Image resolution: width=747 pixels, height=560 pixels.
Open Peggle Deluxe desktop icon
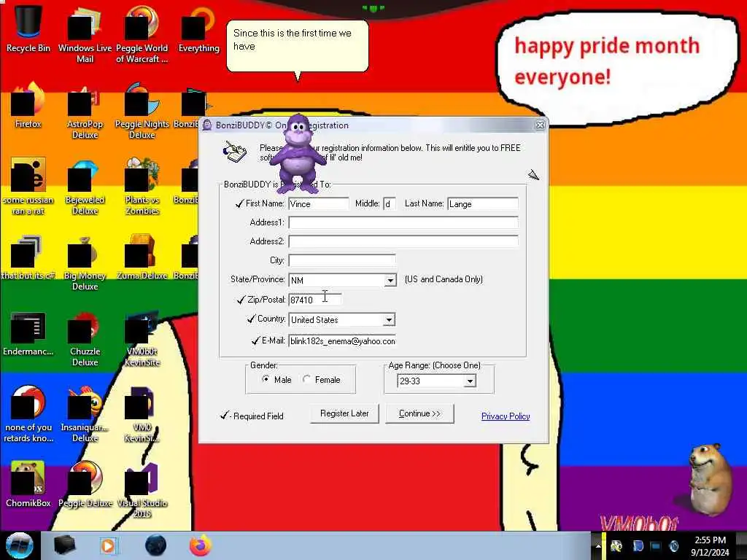coord(85,485)
